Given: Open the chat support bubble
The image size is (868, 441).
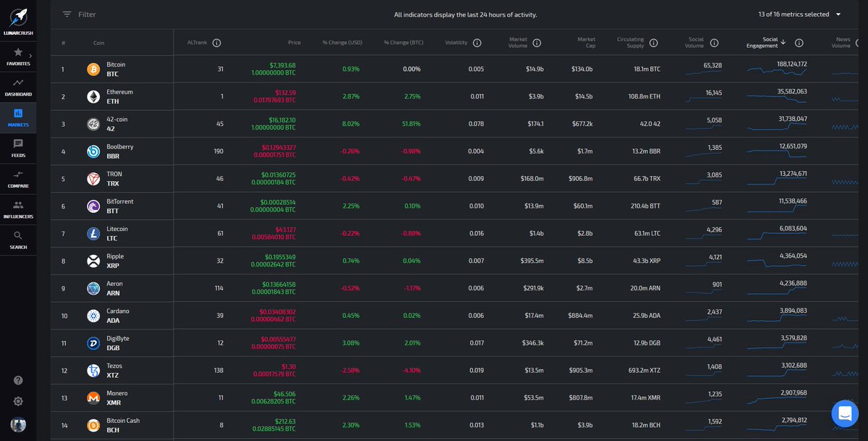Looking at the screenshot, I should point(844,413).
